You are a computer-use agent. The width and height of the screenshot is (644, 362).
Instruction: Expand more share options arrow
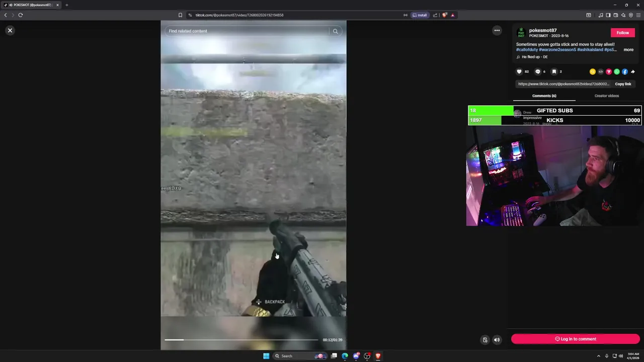(x=632, y=72)
